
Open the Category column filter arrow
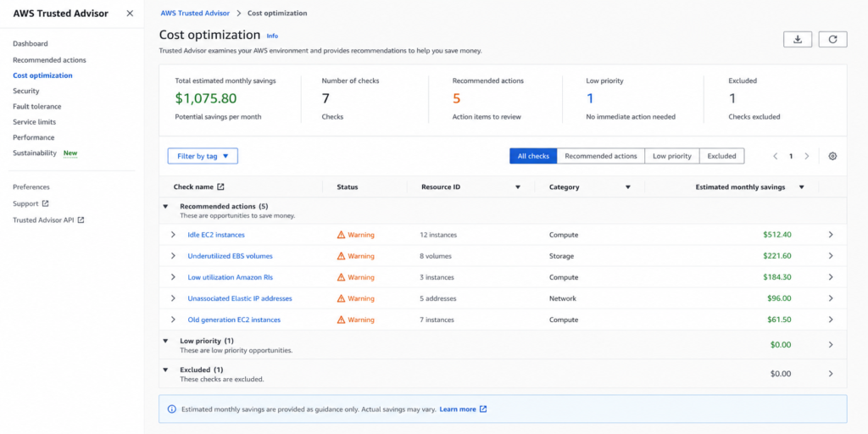point(628,187)
